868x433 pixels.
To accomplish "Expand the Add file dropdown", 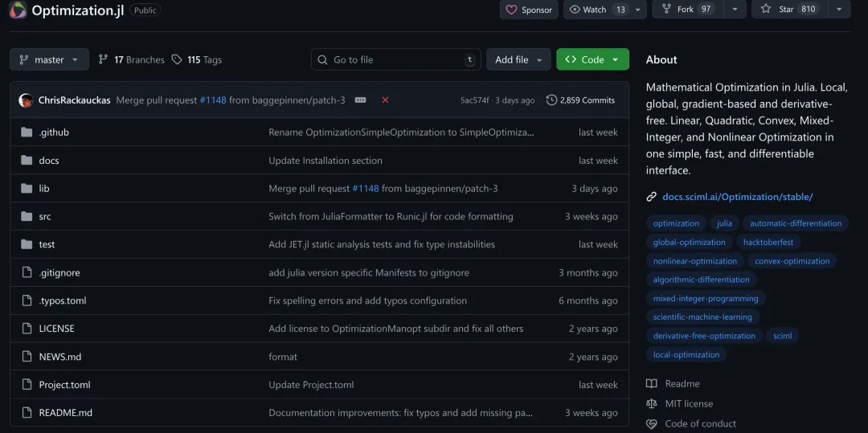I will pyautogui.click(x=519, y=59).
